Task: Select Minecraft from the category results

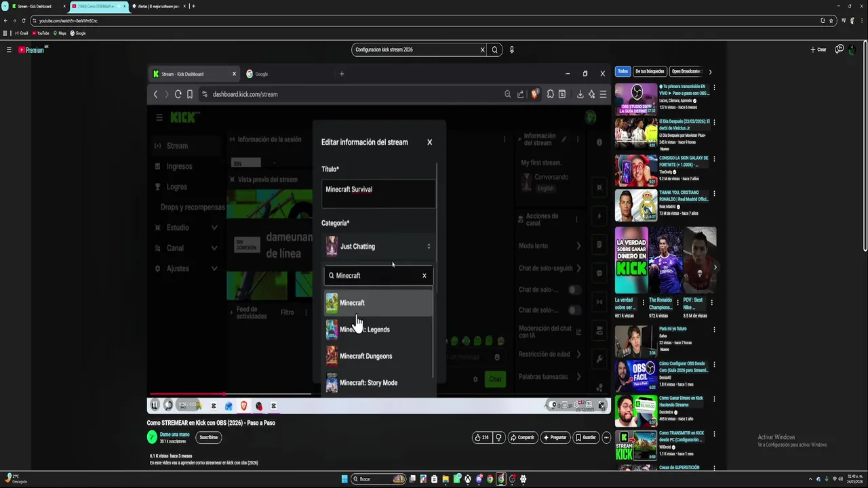Action: tap(378, 303)
